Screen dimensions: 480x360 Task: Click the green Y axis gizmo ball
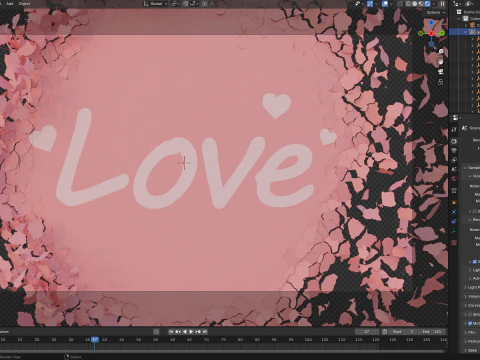coord(442,33)
